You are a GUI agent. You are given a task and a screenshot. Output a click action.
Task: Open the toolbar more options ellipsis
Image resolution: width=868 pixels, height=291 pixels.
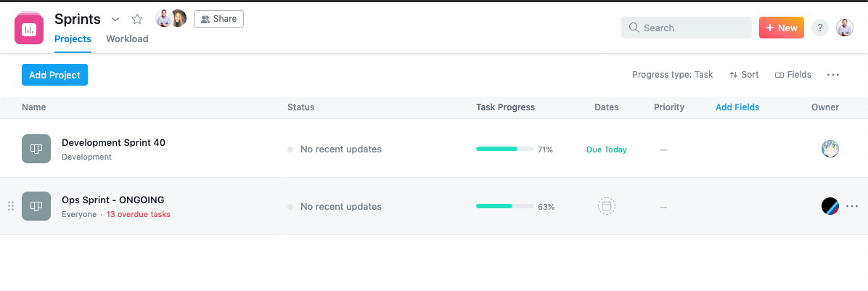[x=833, y=75]
